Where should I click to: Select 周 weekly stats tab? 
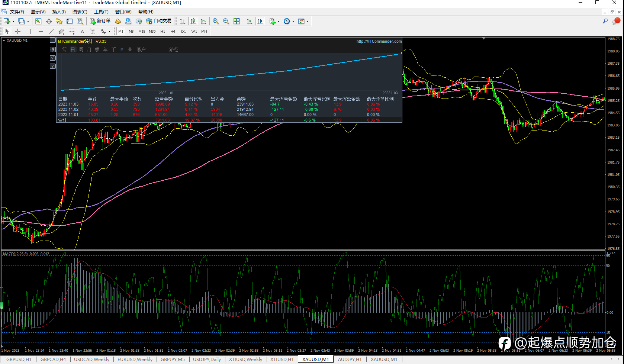coord(81,49)
